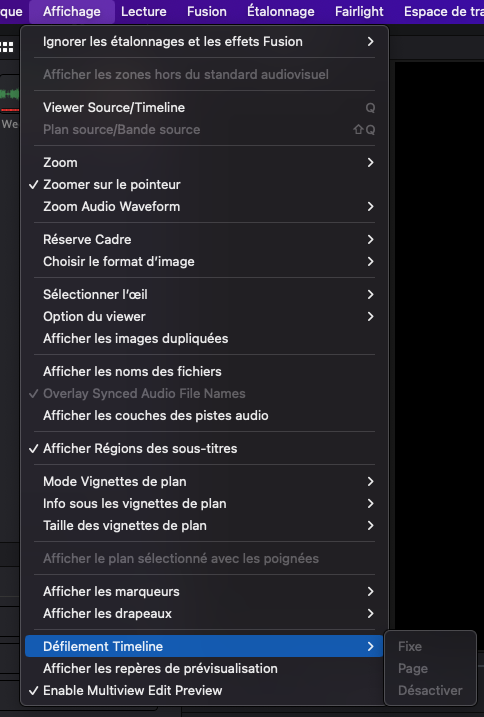Open the Lecture menu
The height and width of the screenshot is (717, 484).
tap(144, 11)
